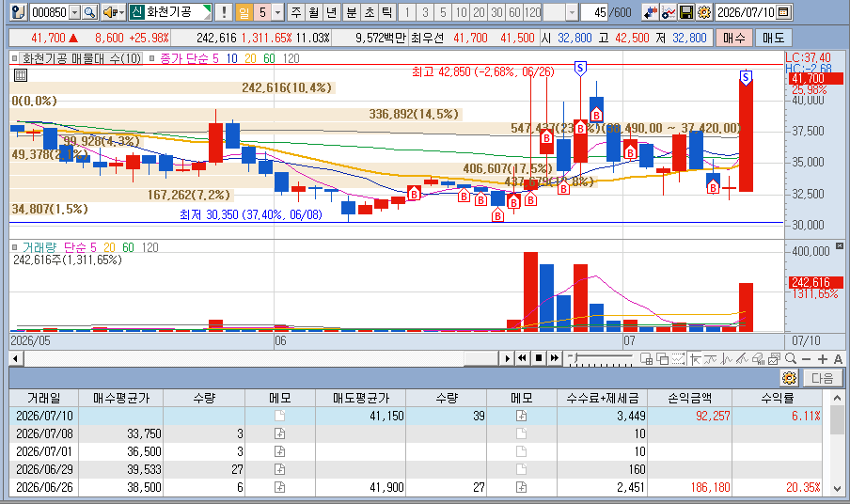The width and height of the screenshot is (850, 504).
Task: Click the 수익률 column header
Action: pos(778,398)
